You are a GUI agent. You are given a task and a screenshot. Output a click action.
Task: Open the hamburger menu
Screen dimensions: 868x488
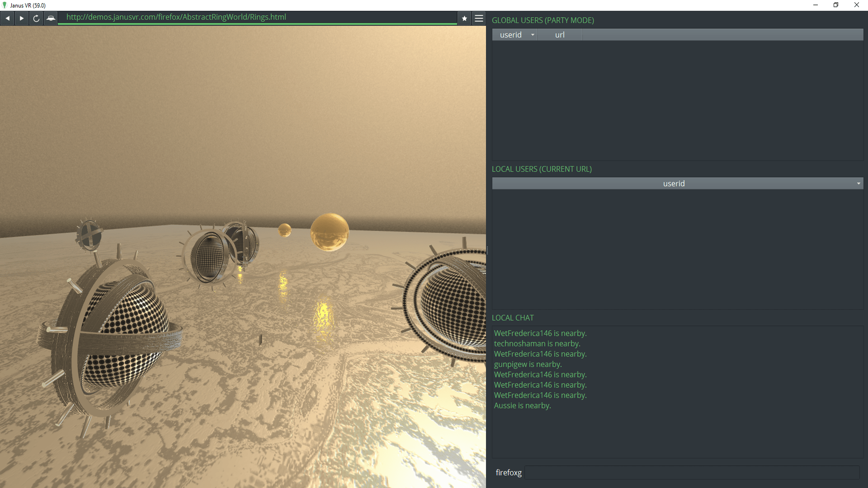(x=479, y=18)
